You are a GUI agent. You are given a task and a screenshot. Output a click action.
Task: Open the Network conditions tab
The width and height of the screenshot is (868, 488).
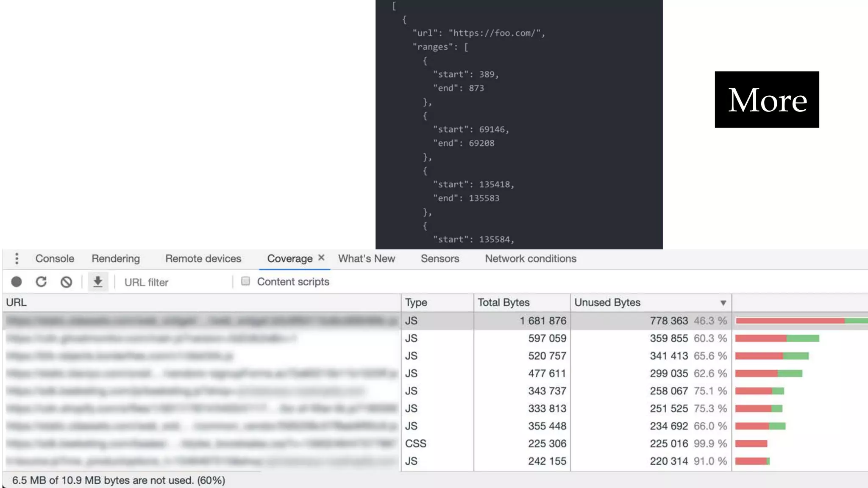click(530, 258)
